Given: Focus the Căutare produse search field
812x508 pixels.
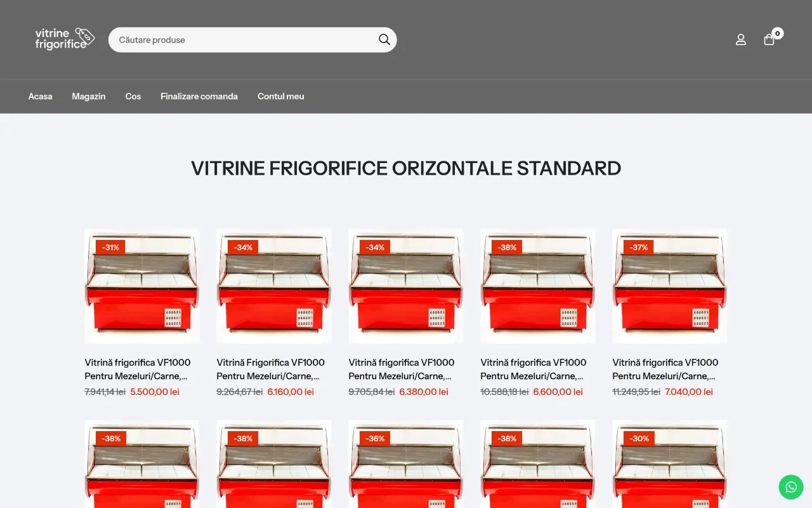Looking at the screenshot, I should [x=252, y=39].
